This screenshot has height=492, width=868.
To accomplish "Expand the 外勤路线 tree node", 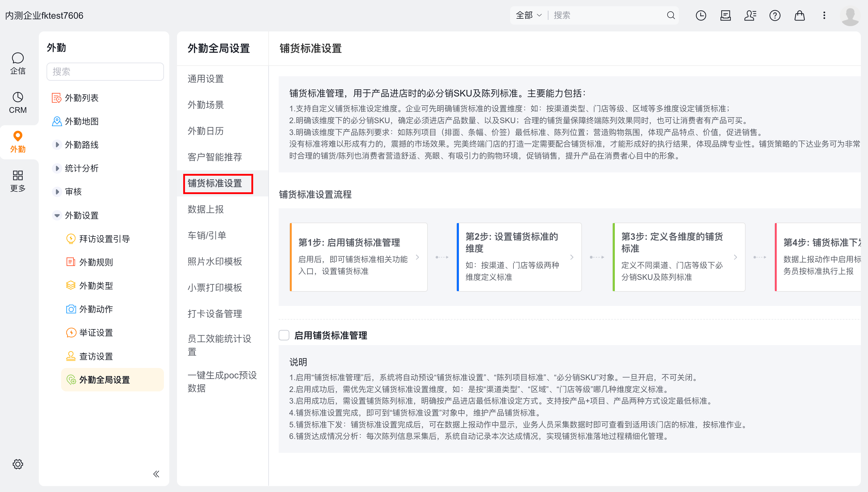I will pos(57,145).
